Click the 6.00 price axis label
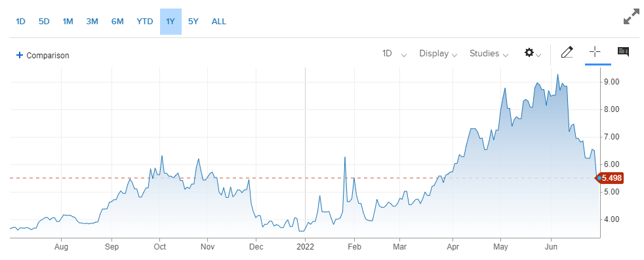 (613, 164)
